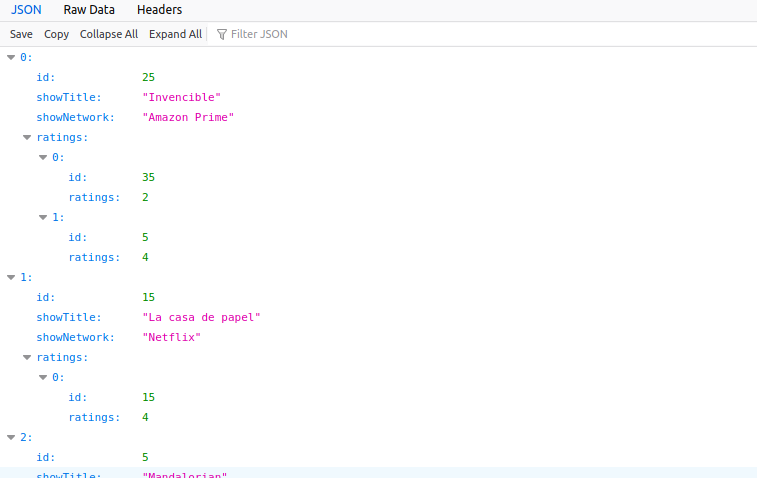Select the "La casa de papel" value

click(x=201, y=318)
